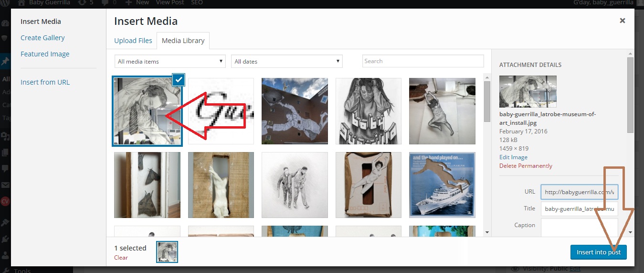The height and width of the screenshot is (273, 644).
Task: Select the woman drawing with baby text thumbnail
Action: [x=369, y=111]
